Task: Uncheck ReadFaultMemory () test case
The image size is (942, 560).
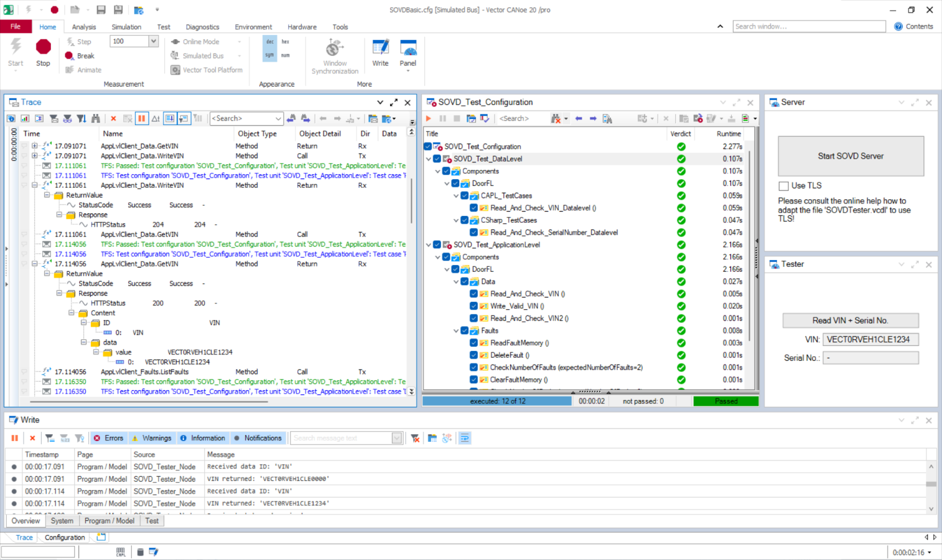Action: pyautogui.click(x=473, y=343)
